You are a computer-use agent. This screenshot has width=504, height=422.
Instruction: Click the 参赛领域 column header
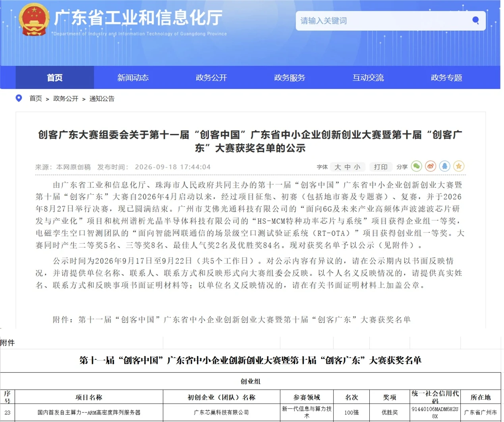(307, 397)
